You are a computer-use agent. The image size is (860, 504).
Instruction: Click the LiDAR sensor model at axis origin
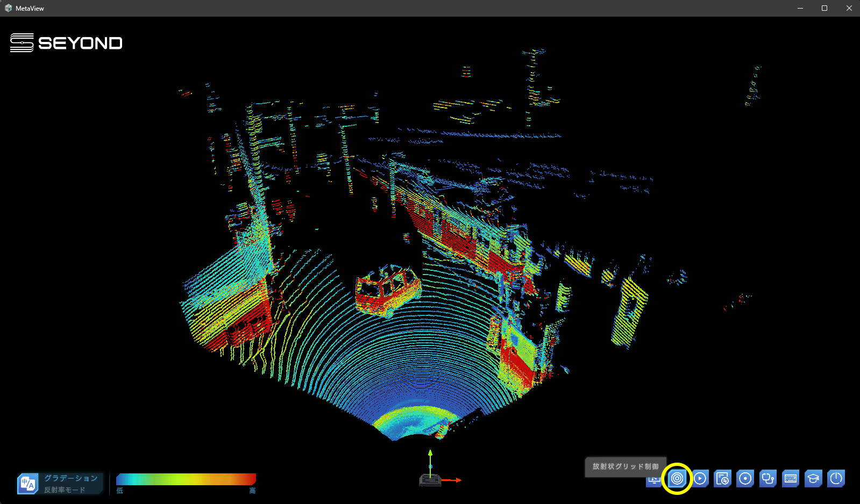[430, 480]
